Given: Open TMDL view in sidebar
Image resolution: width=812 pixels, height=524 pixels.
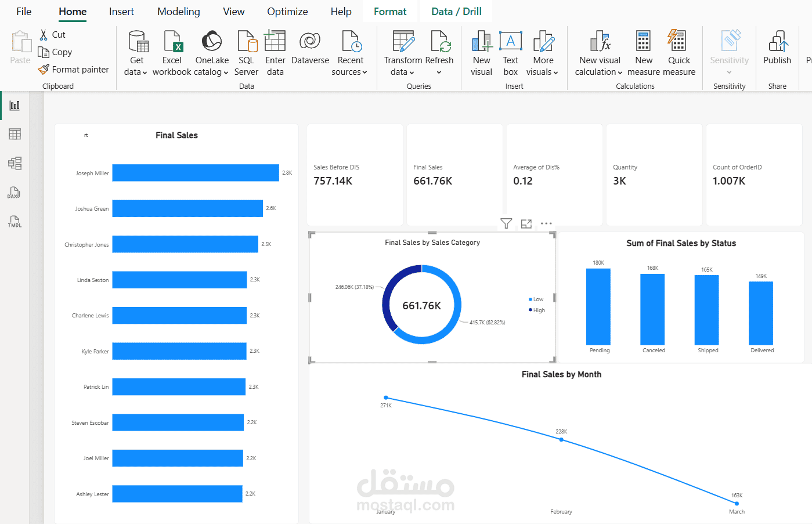Looking at the screenshot, I should click(15, 222).
